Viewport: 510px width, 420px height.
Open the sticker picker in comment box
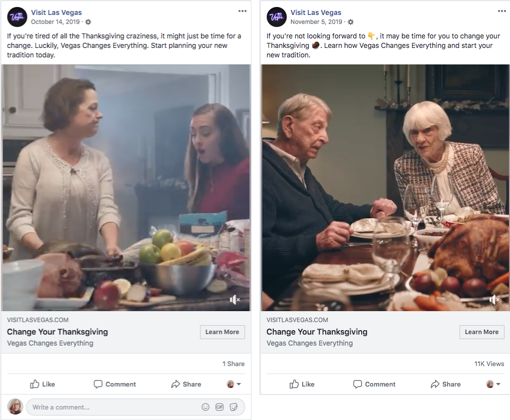[x=233, y=407]
